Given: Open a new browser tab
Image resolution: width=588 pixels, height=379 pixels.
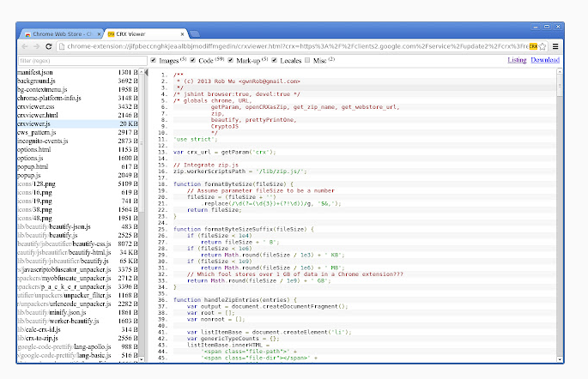Looking at the screenshot, I should [x=194, y=34].
